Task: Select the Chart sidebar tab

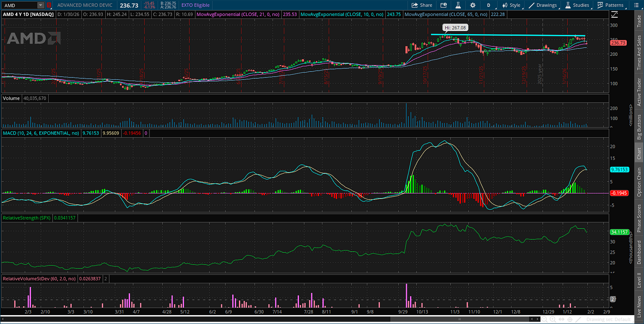Action: coord(639,154)
